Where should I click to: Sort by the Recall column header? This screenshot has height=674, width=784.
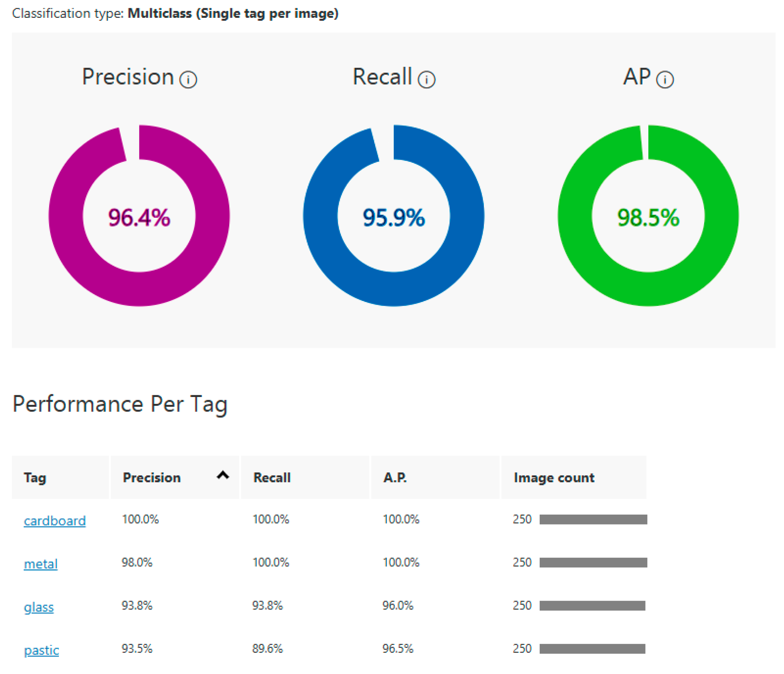point(272,478)
